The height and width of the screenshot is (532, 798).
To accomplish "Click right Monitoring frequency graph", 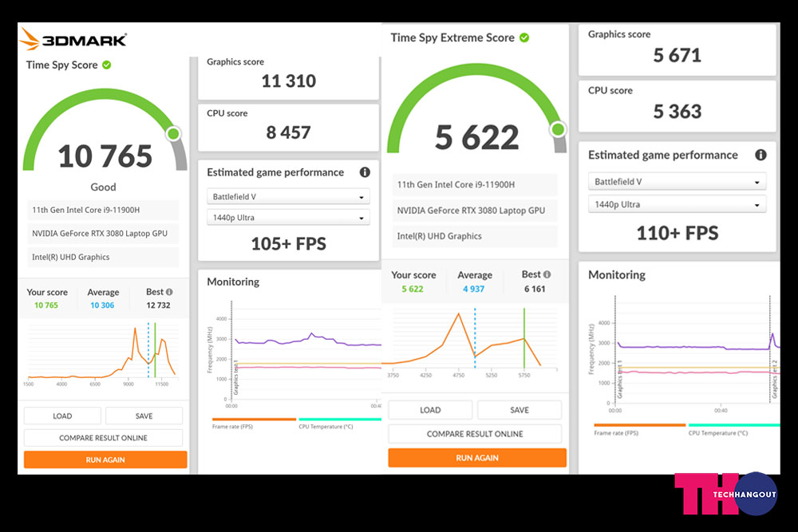I will tap(684, 353).
